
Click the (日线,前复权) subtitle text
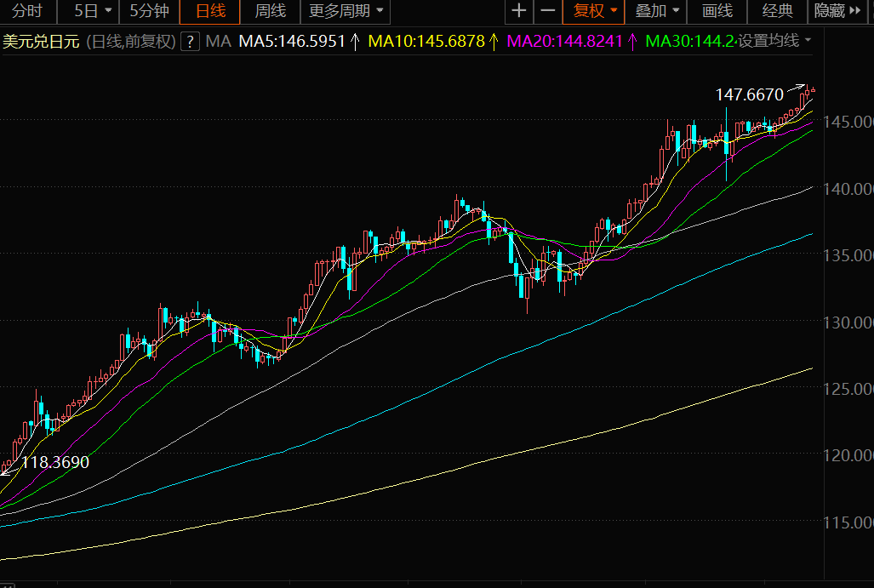(x=132, y=42)
